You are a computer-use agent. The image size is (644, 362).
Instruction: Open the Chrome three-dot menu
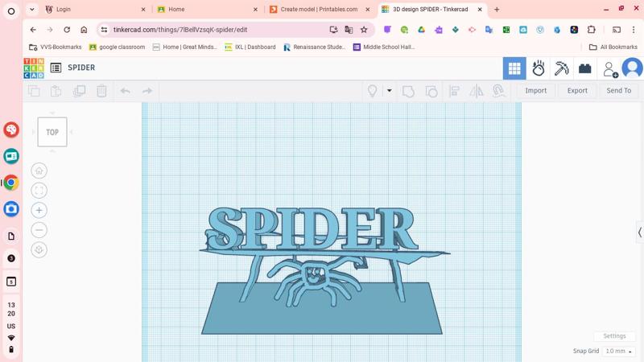[x=634, y=30]
